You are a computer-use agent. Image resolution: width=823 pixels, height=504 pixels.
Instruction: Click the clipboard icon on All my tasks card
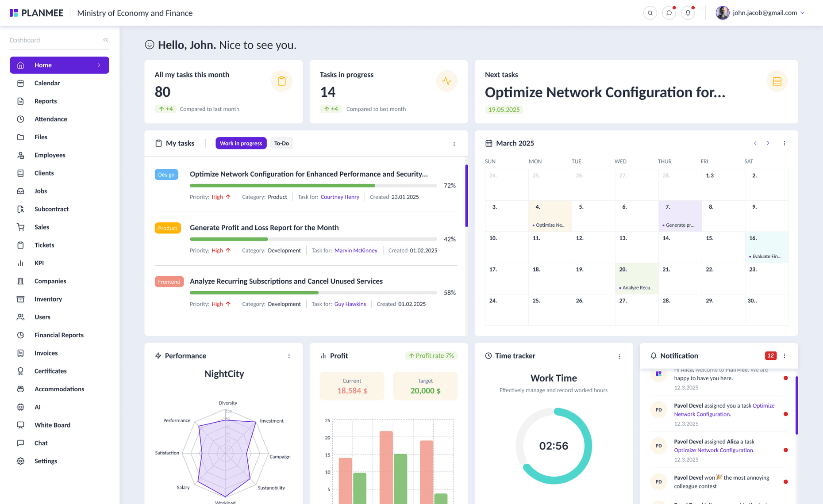pyautogui.click(x=282, y=81)
